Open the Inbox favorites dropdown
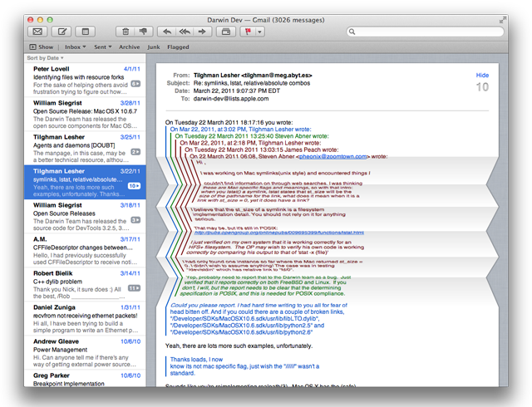532x407 pixels. tap(76, 47)
